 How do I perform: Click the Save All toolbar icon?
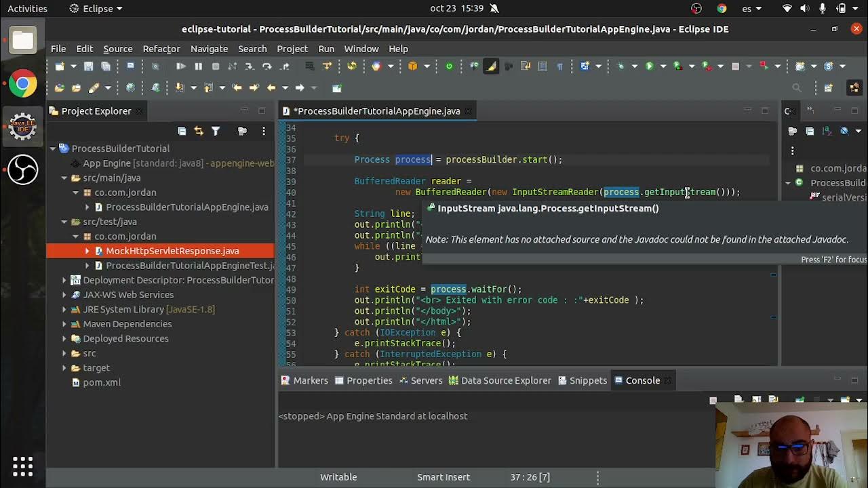(105, 66)
